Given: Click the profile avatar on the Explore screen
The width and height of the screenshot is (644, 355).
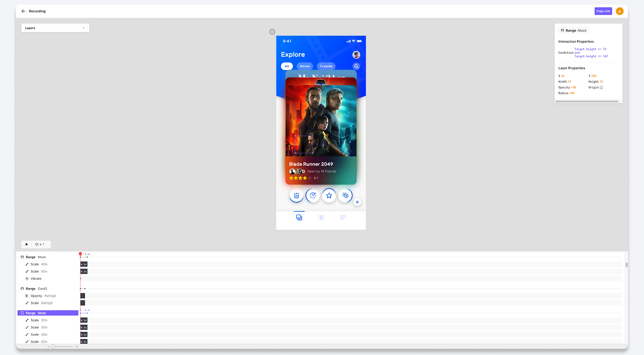Looking at the screenshot, I should click(356, 54).
